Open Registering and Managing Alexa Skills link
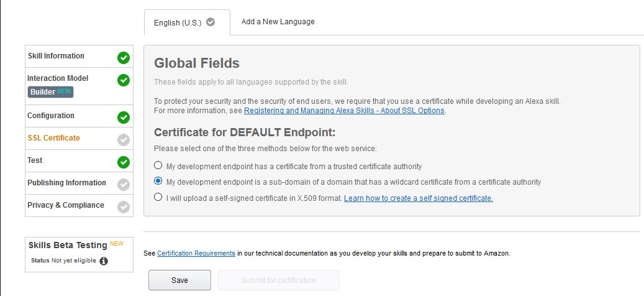 (344, 111)
